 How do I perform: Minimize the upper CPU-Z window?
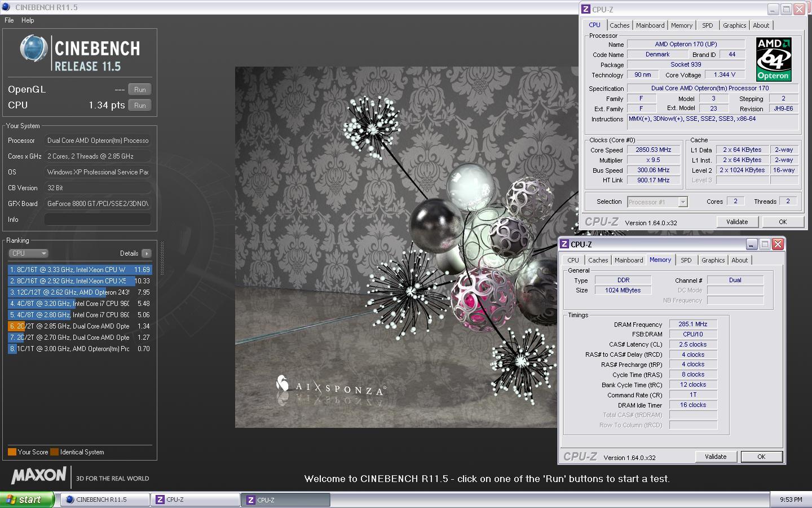(x=773, y=10)
